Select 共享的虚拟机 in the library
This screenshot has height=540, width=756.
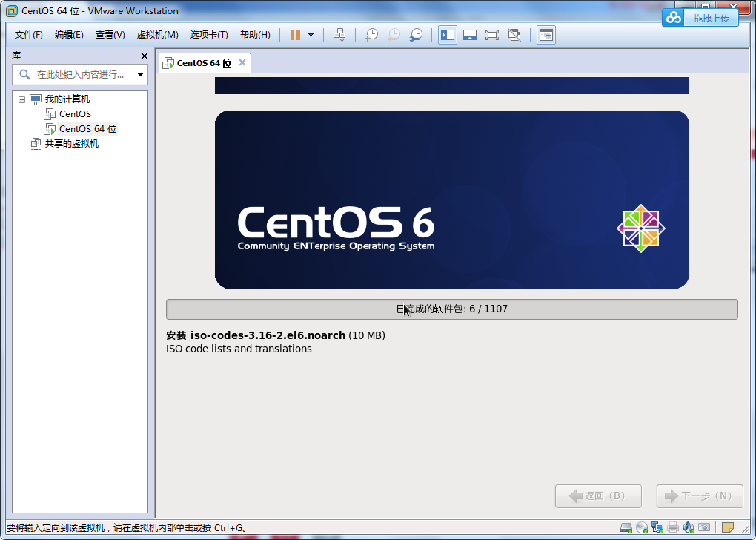tap(71, 144)
